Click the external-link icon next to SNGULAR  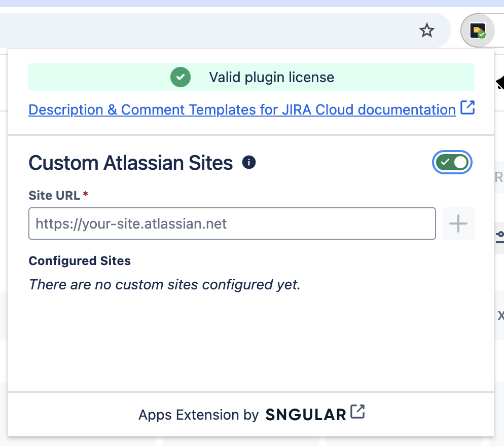pyautogui.click(x=358, y=412)
